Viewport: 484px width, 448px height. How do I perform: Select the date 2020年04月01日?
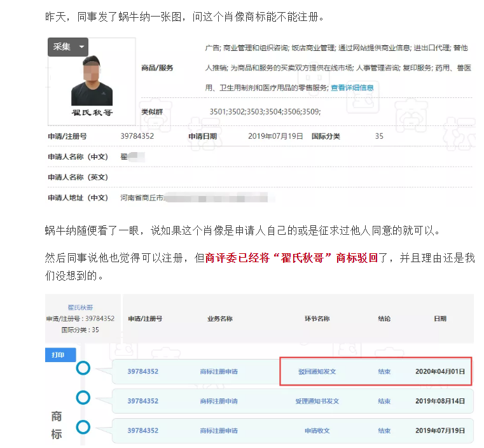coord(440,372)
